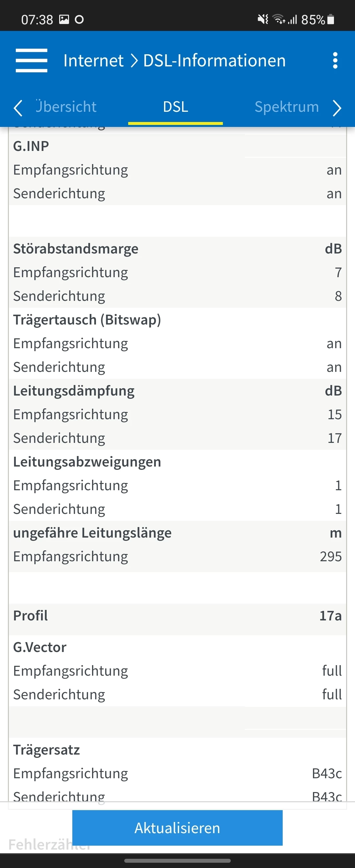Tap the muted sound status icon
Image resolution: width=355 pixels, height=868 pixels.
point(263,19)
